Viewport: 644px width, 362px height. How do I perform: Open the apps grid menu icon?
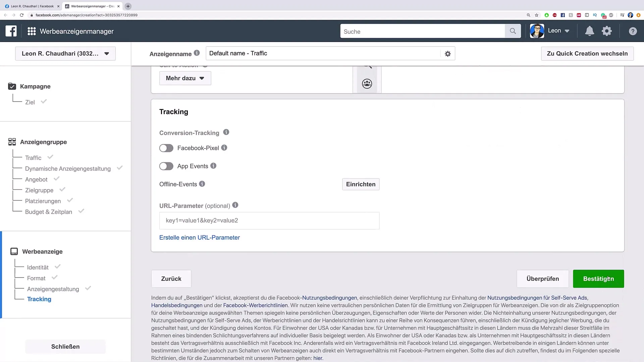[x=32, y=31]
